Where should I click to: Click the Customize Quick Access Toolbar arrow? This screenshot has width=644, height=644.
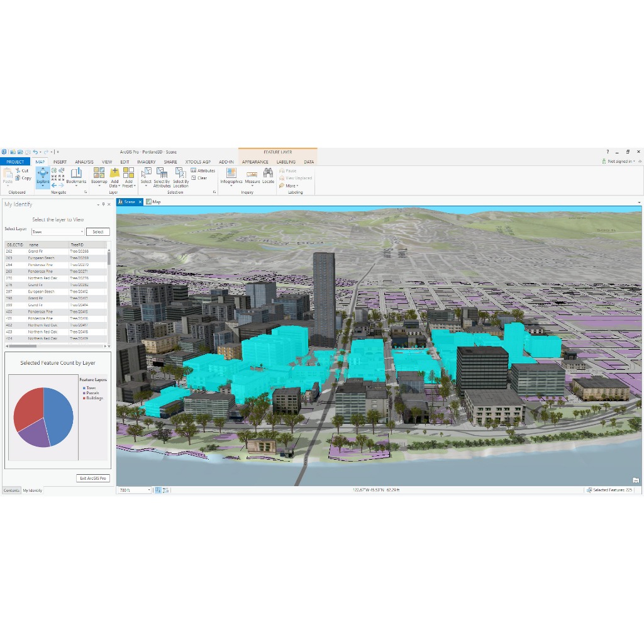coord(58,152)
